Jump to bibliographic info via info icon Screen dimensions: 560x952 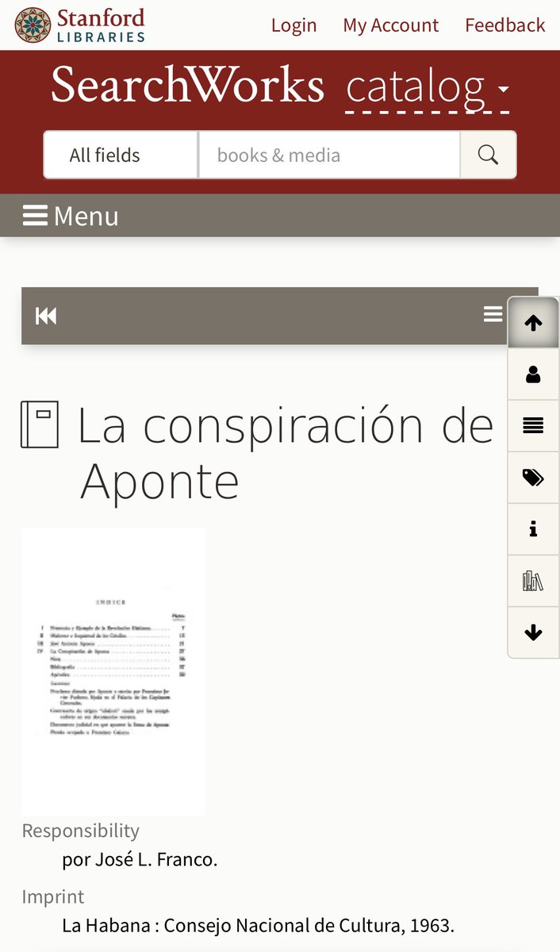coord(533,529)
